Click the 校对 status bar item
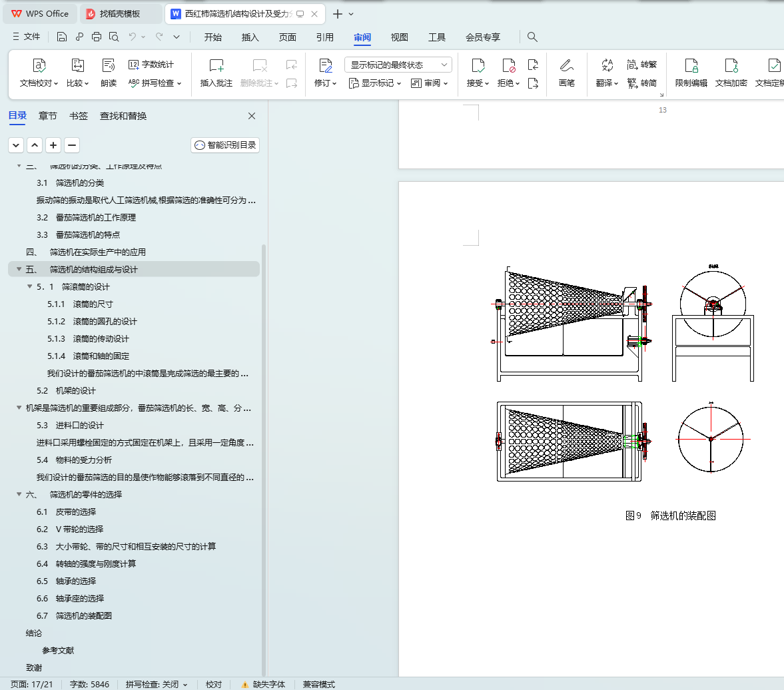The height and width of the screenshot is (690, 784). 214,684
